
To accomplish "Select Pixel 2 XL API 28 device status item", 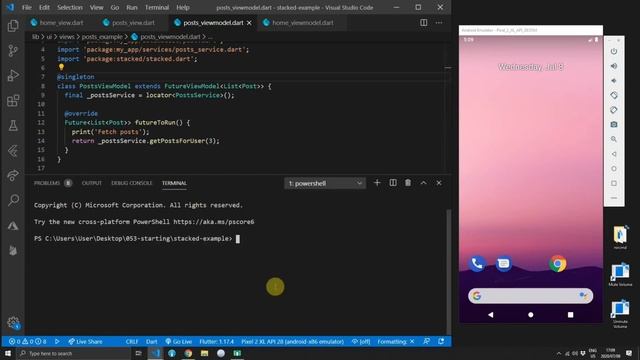I will tap(292, 341).
